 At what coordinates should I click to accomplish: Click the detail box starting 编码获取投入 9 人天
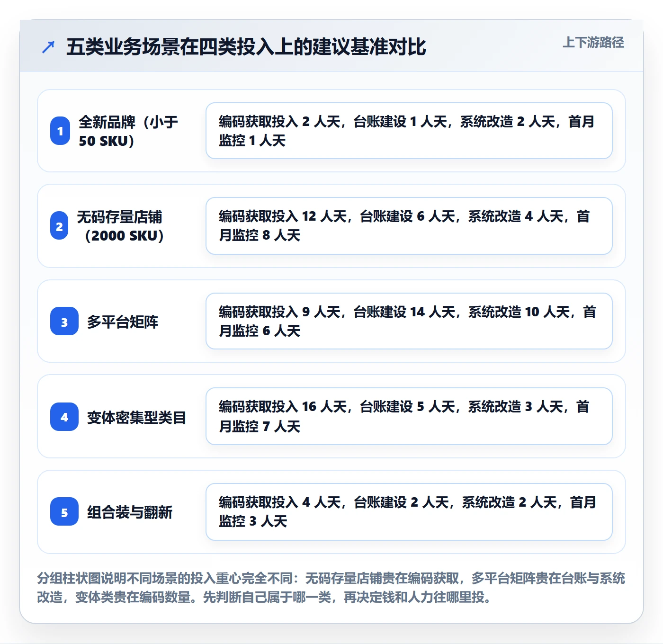pos(409,321)
